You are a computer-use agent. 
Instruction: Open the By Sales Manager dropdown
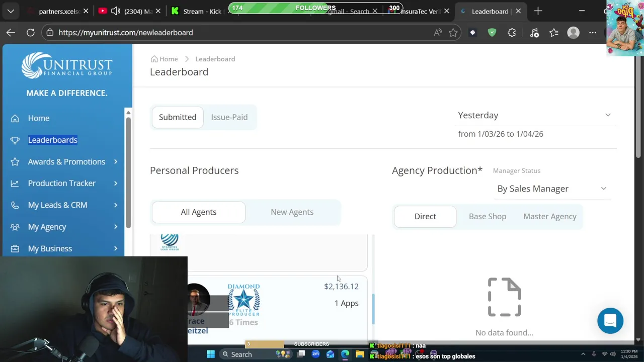(x=552, y=189)
